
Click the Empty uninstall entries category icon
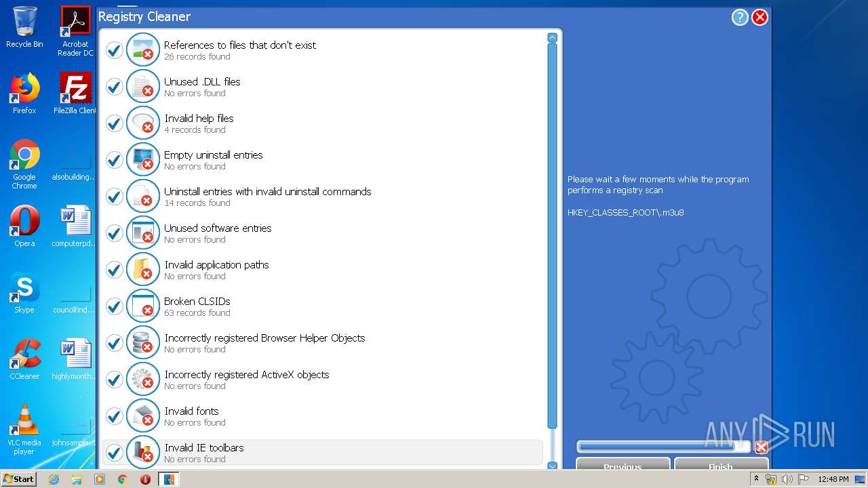tap(143, 160)
